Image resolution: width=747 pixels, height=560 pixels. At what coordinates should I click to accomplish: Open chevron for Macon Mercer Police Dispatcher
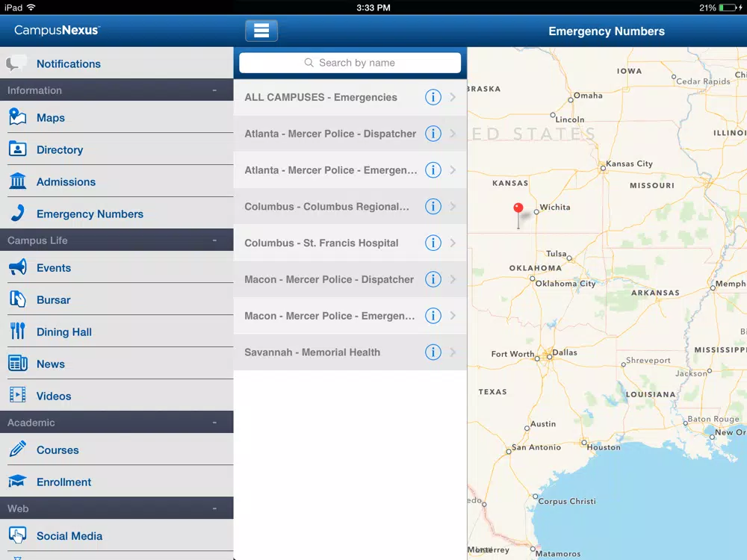[453, 279]
